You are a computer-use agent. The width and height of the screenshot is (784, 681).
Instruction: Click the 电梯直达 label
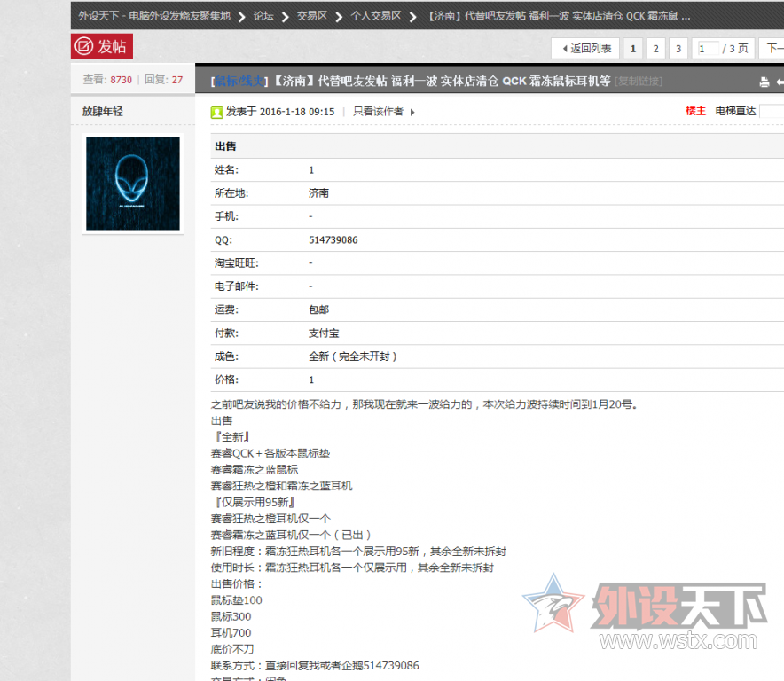coord(735,111)
